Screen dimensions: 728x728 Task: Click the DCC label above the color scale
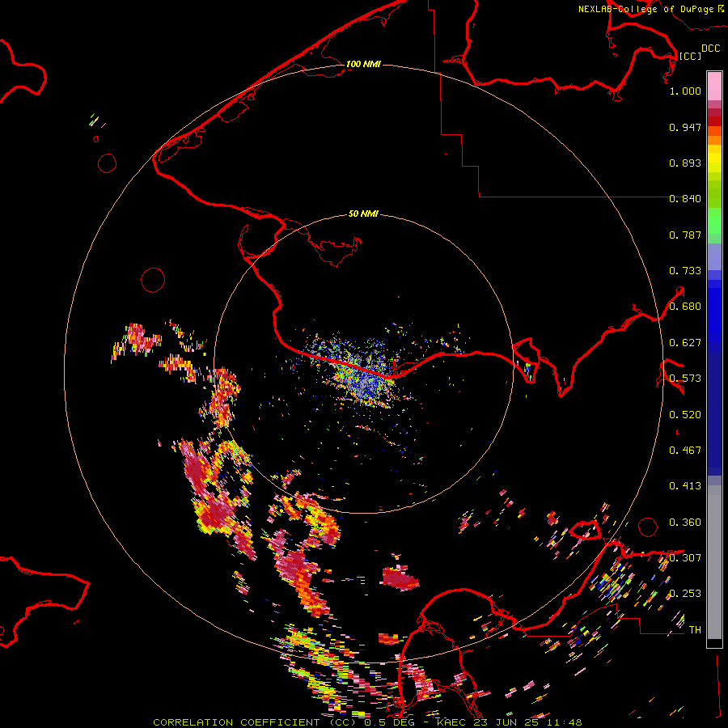coord(710,49)
